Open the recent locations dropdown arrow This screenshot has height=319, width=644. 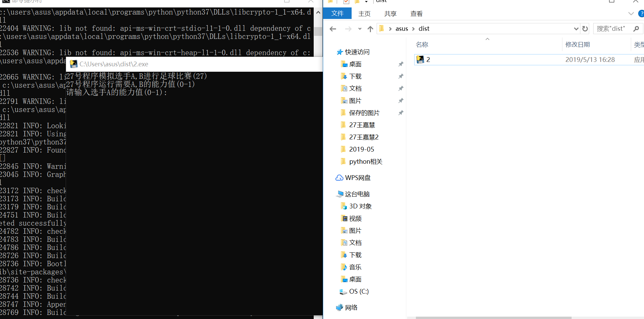pyautogui.click(x=360, y=29)
